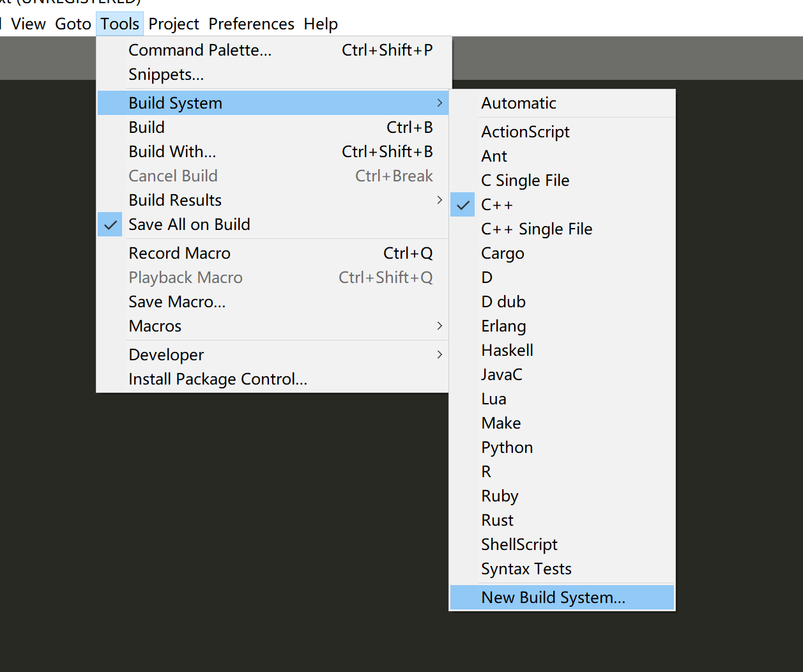The height and width of the screenshot is (672, 803).
Task: Open the Help menu
Action: (321, 24)
